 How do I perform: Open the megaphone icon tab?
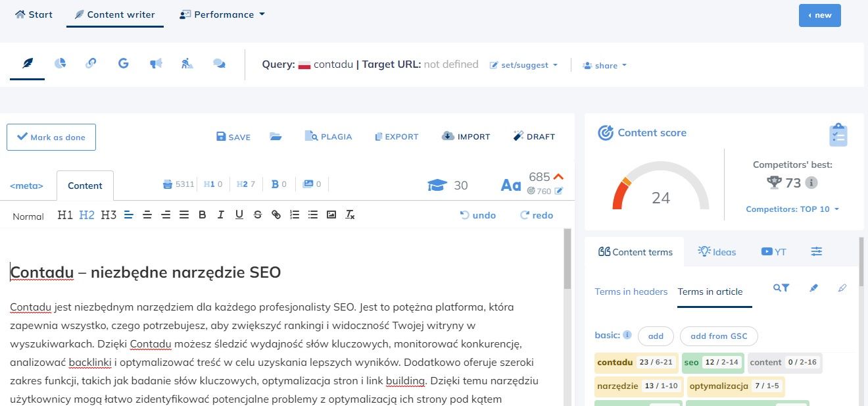tap(155, 64)
